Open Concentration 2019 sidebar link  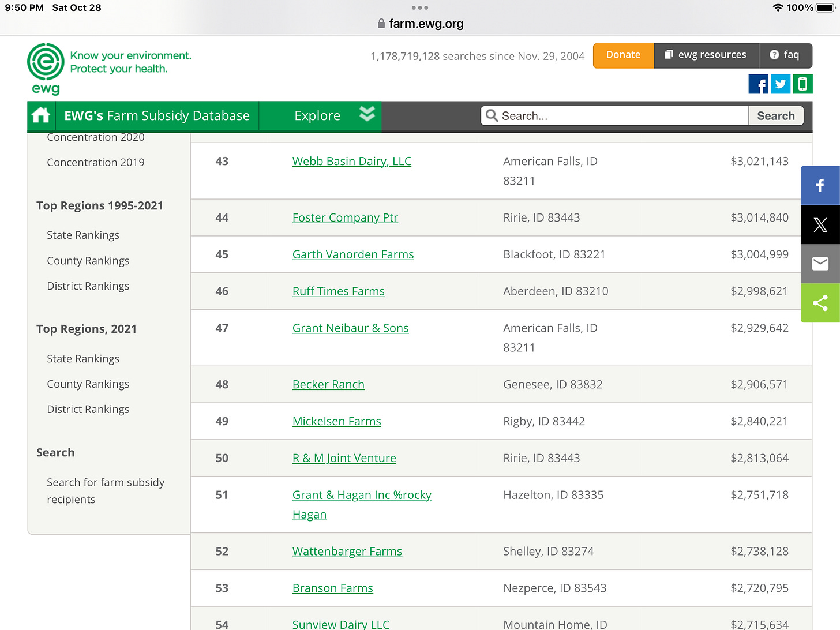(96, 162)
